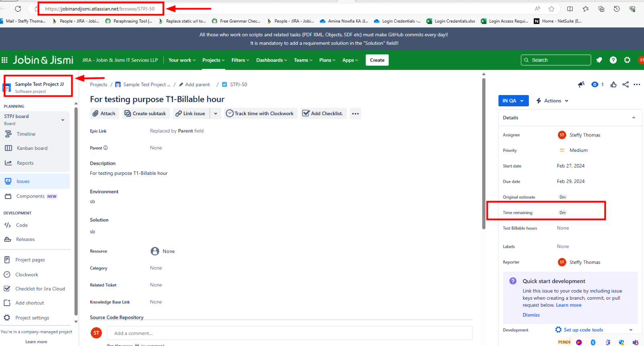Viewport: 644px width, 346px height.
Task: Open the Dashboards menu
Action: pyautogui.click(x=271, y=60)
